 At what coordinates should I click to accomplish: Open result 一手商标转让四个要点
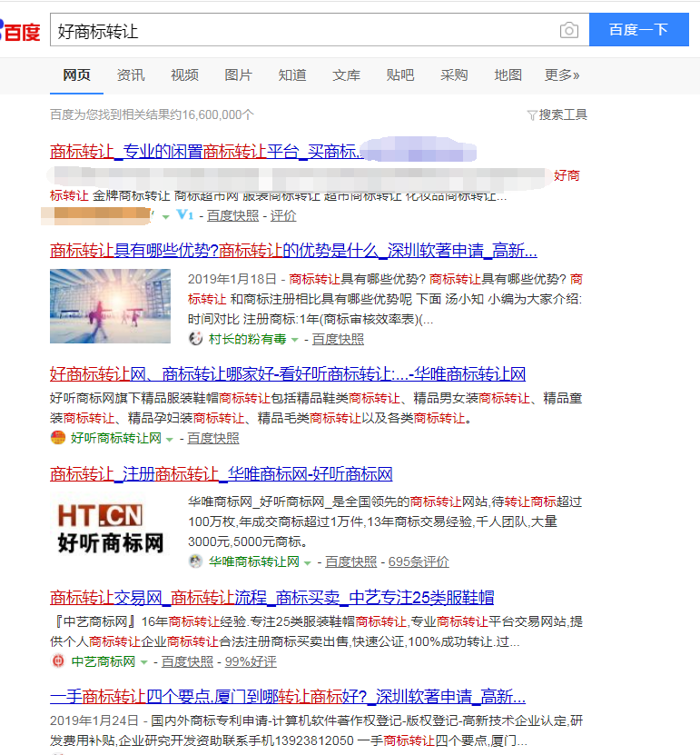(288, 696)
